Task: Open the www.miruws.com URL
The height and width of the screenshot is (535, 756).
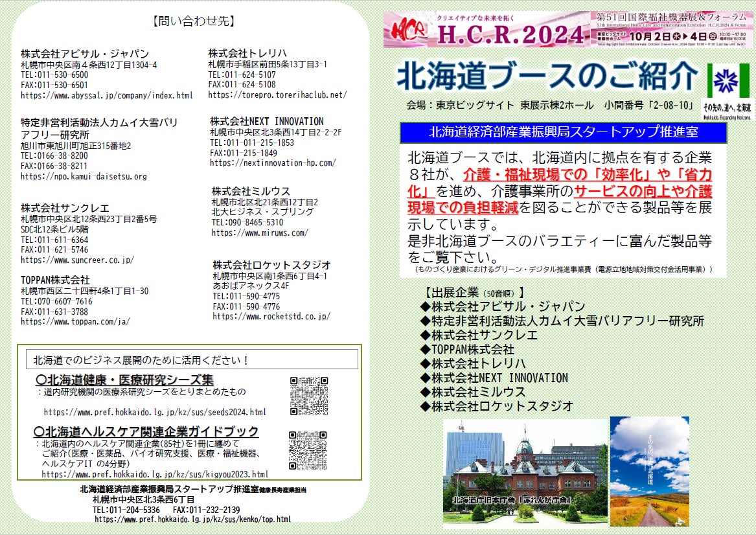Action: [260, 233]
